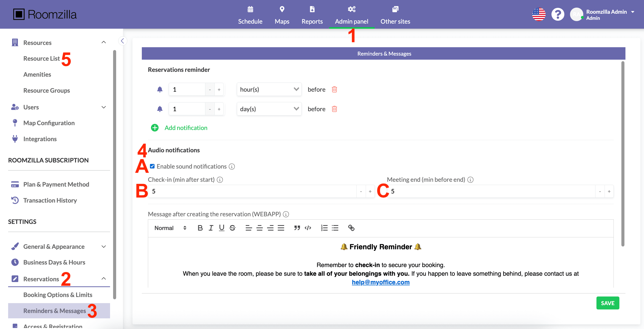
Task: Click the green SAVE button
Action: pyautogui.click(x=607, y=303)
